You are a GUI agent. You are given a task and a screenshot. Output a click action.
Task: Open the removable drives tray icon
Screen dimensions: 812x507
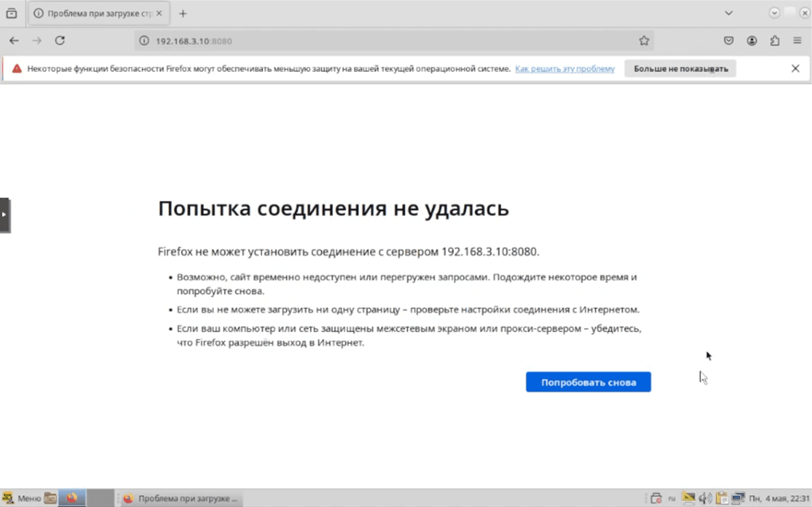tap(656, 498)
